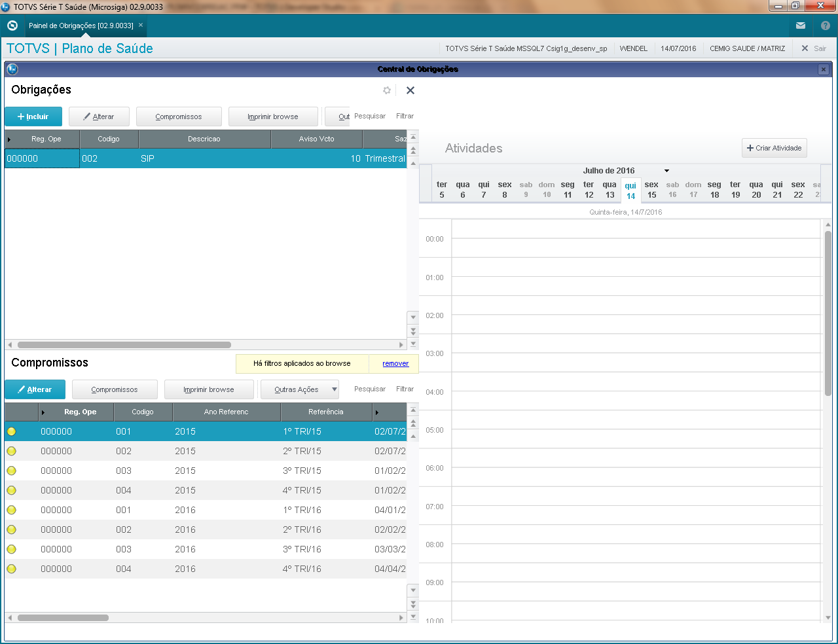Image resolution: width=838 pixels, height=644 pixels.
Task: Click Alterar in the Obrigações toolbar
Action: tap(99, 116)
